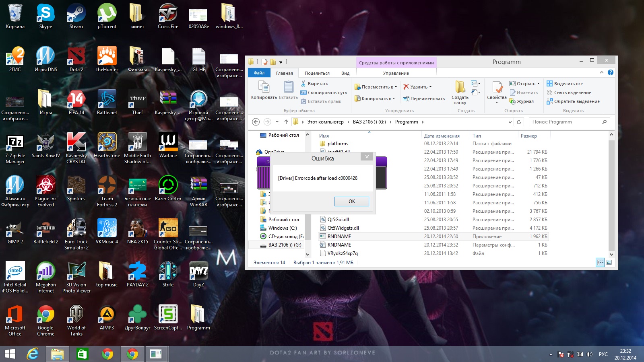Viewport: 644px width, 362px height.
Task: Click the Internet Explorer taskbar icon
Action: 33,354
